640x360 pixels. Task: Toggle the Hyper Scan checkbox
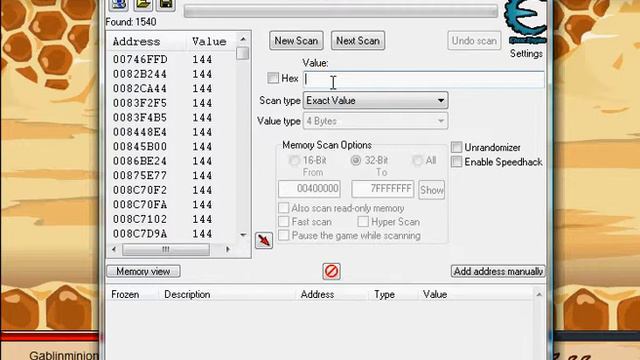(x=363, y=222)
